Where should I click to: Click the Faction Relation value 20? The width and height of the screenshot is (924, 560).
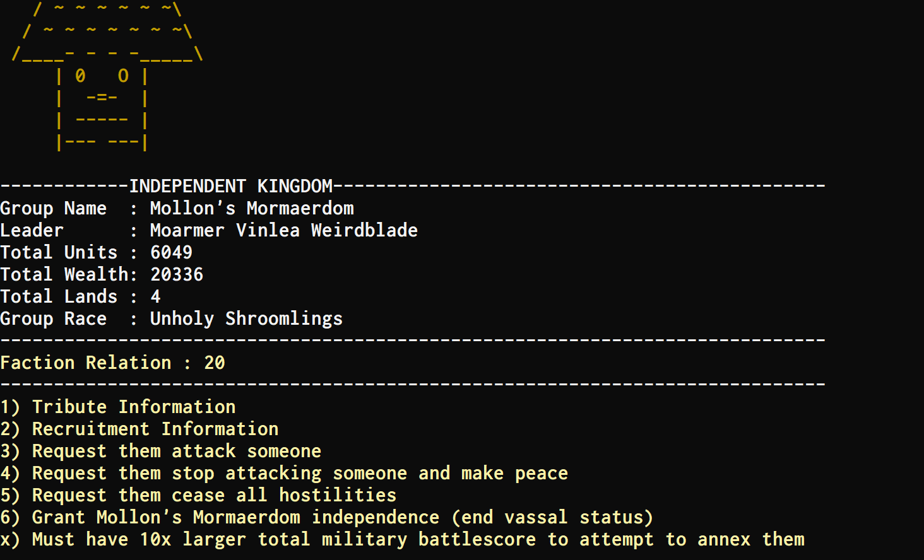tap(215, 363)
